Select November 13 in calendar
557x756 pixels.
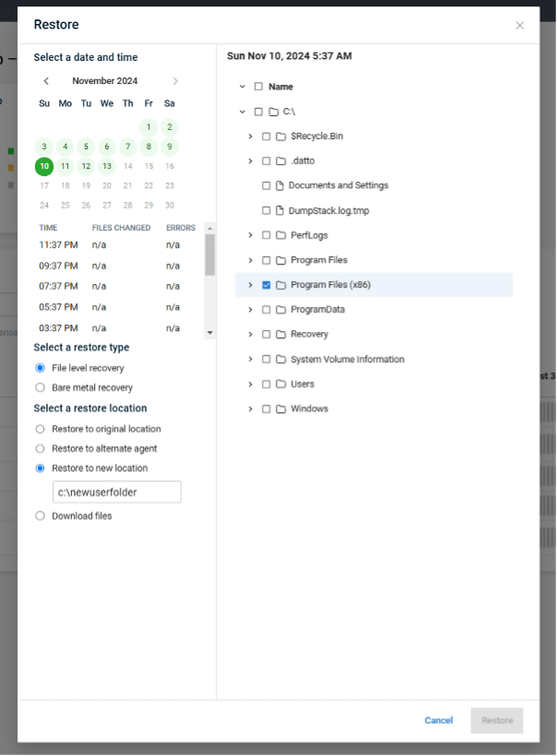(x=107, y=166)
